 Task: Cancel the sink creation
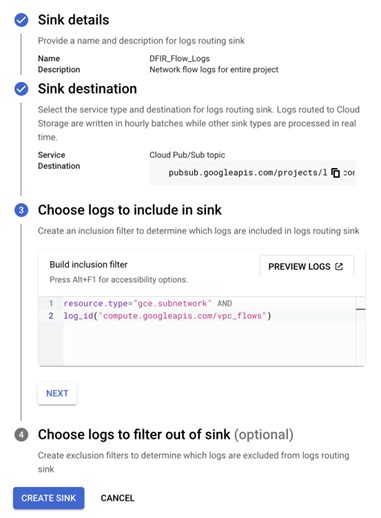(x=117, y=498)
